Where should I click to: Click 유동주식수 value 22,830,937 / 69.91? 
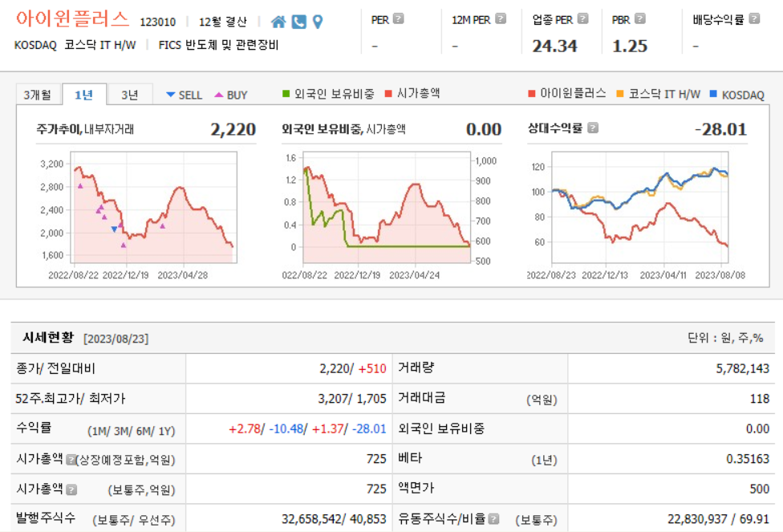(x=718, y=519)
